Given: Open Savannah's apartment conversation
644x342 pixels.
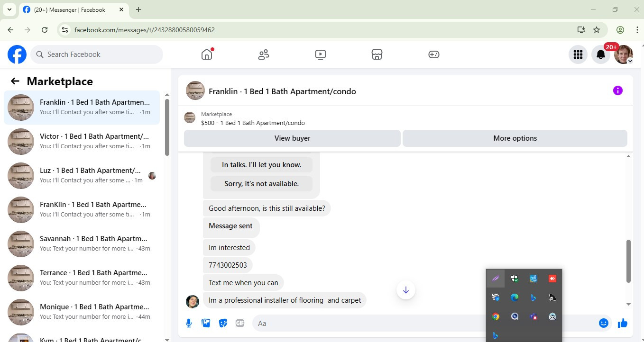Looking at the screenshot, I should [x=82, y=244].
